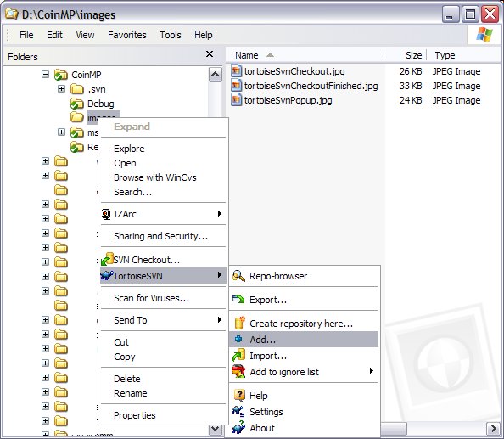Image resolution: width=504 pixels, height=439 pixels.
Task: Open the Send To submenu arrow
Action: 220,319
